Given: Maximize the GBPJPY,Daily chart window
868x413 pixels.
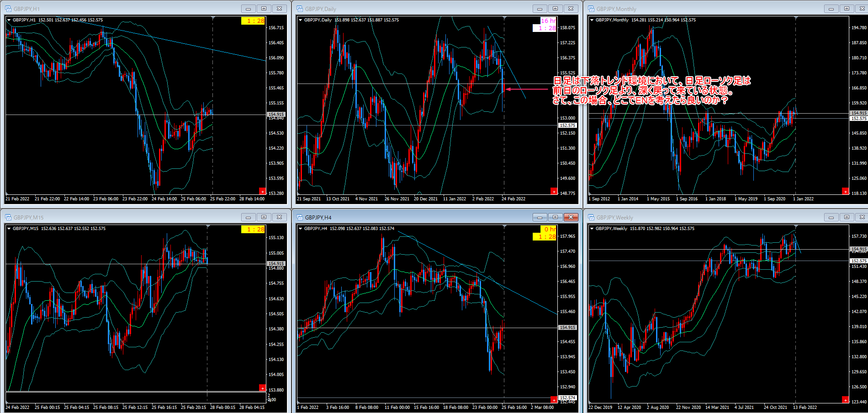Looking at the screenshot, I should pyautogui.click(x=555, y=9).
